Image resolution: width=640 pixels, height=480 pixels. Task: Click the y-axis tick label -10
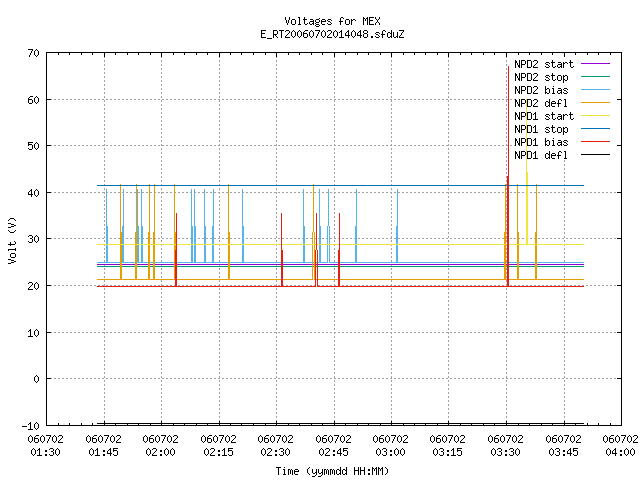coord(31,426)
